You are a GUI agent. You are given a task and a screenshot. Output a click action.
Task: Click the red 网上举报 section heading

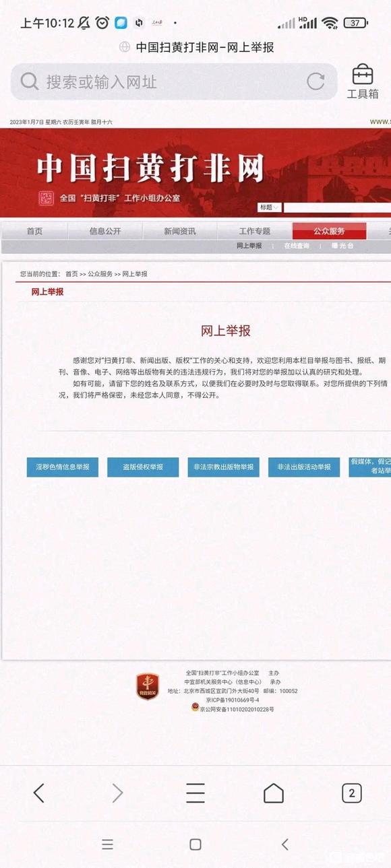(x=48, y=292)
